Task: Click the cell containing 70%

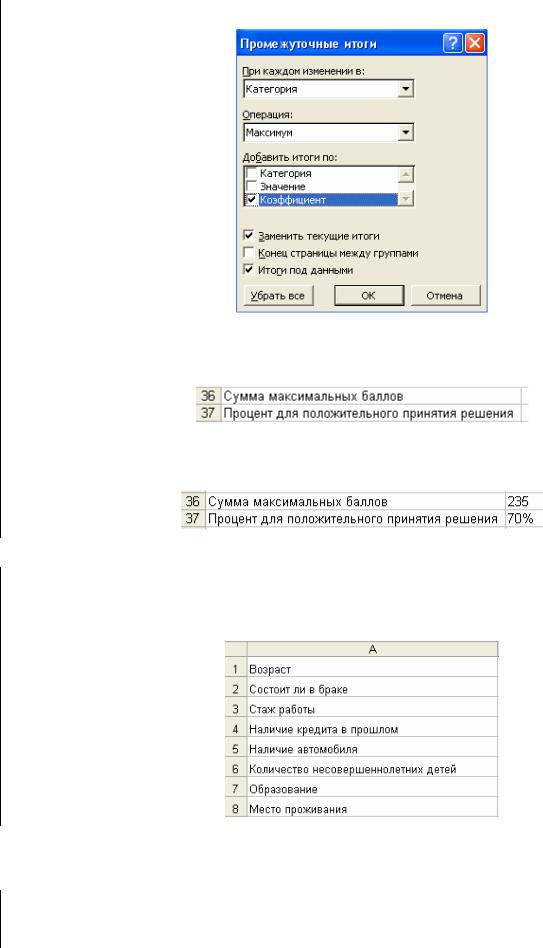Action: (523, 518)
